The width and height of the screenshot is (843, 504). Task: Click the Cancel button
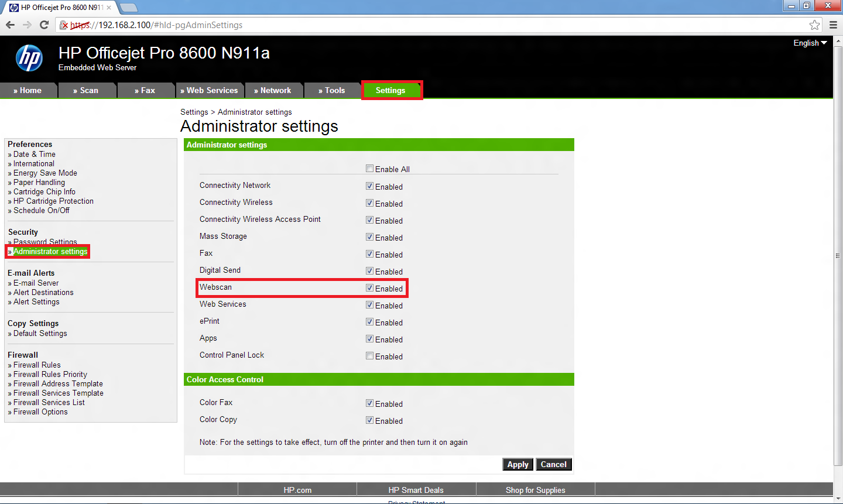[553, 464]
